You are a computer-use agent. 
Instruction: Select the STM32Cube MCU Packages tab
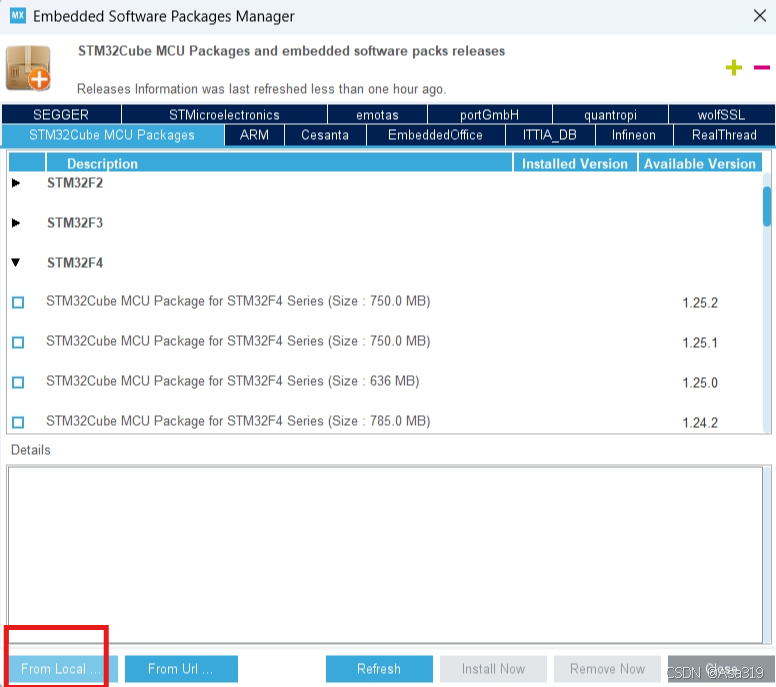[112, 135]
